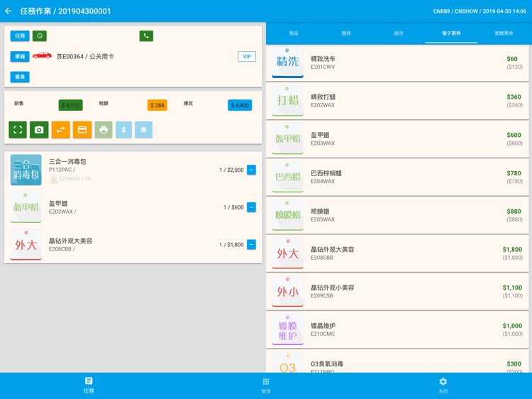Viewport: 532px width, 399px height.
Task: Select the 镀膜维护 ticket tile icon
Action: click(x=288, y=329)
